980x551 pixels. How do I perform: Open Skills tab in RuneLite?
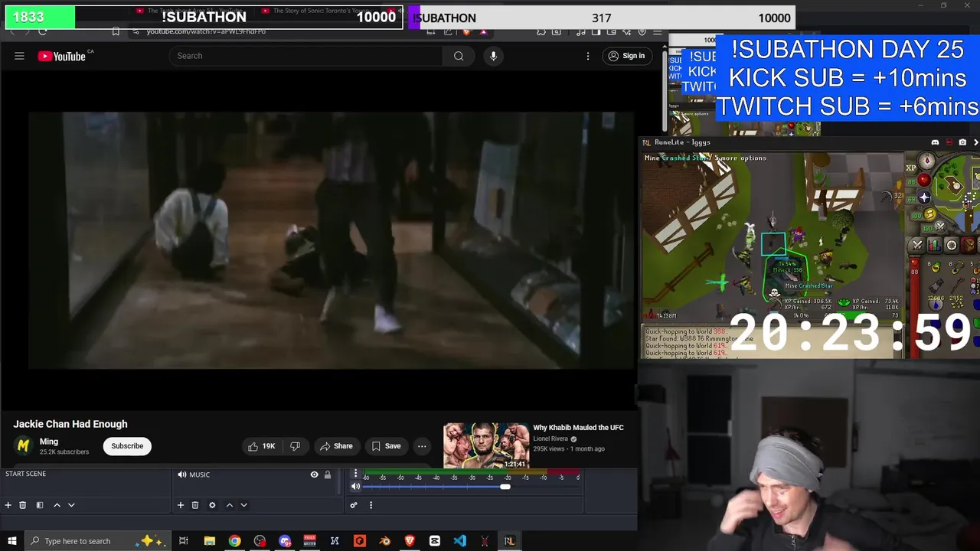pos(934,245)
